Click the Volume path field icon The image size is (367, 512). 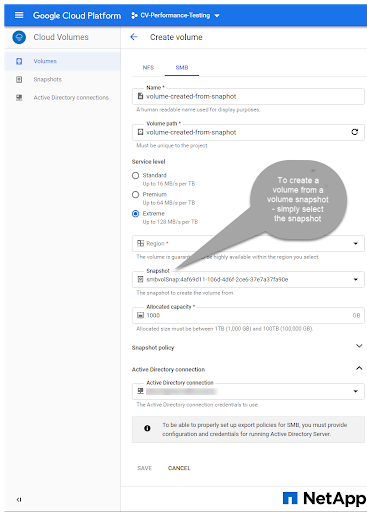pyautogui.click(x=140, y=132)
